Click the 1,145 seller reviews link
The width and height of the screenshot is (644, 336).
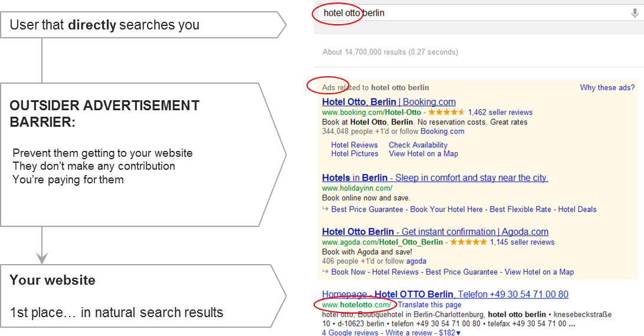(522, 242)
